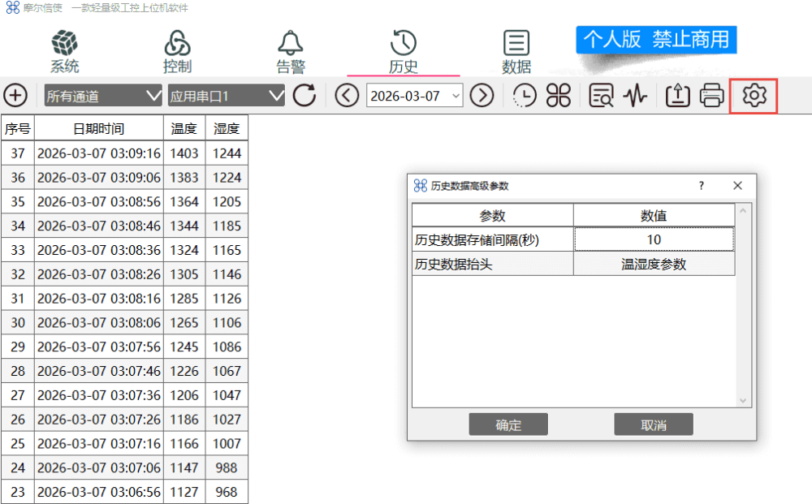Click the printer icon

(x=712, y=96)
